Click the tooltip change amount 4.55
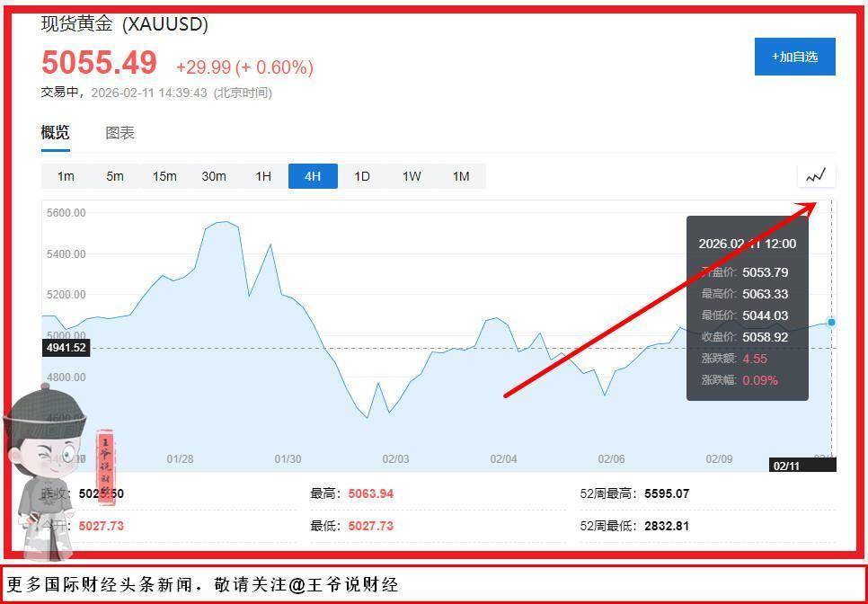 [x=755, y=359]
